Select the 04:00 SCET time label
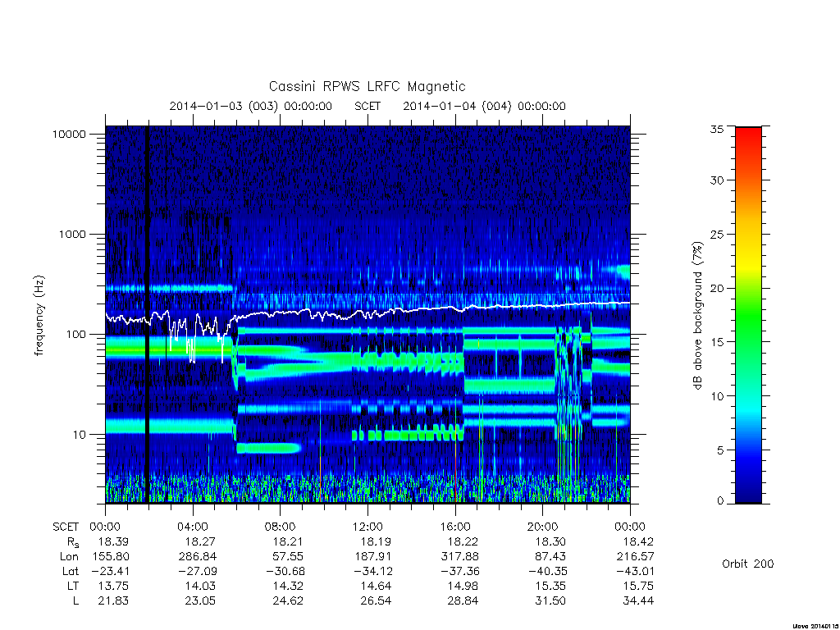Image resolution: width=840 pixels, height=630 pixels. point(192,527)
